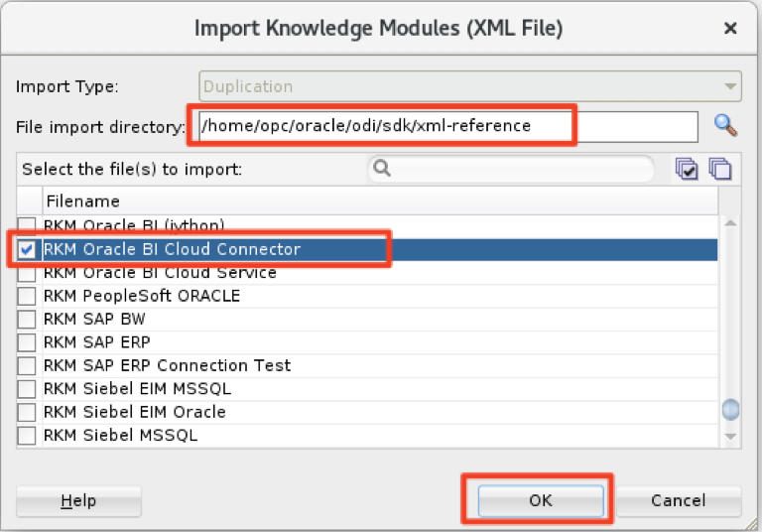Screen dimensions: 762x532
Task: Open Help for this dialog
Action: click(x=78, y=500)
